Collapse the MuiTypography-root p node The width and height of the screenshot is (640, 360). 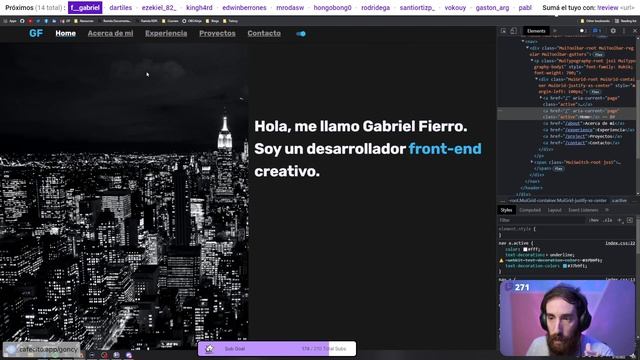point(532,61)
